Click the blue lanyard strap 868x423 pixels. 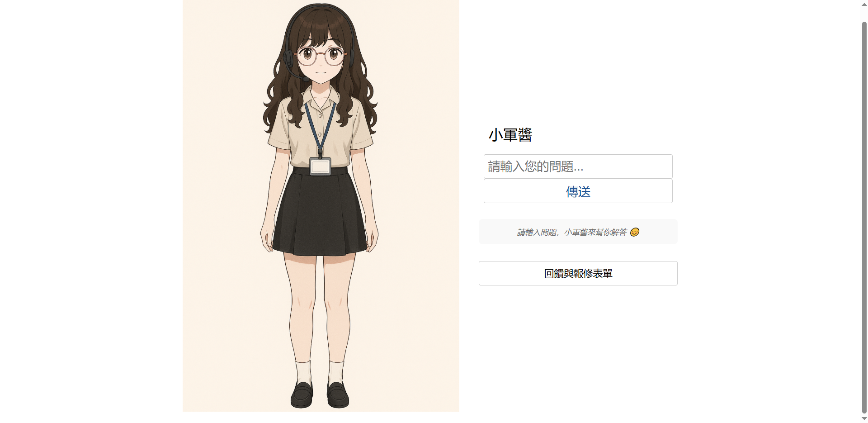click(320, 128)
